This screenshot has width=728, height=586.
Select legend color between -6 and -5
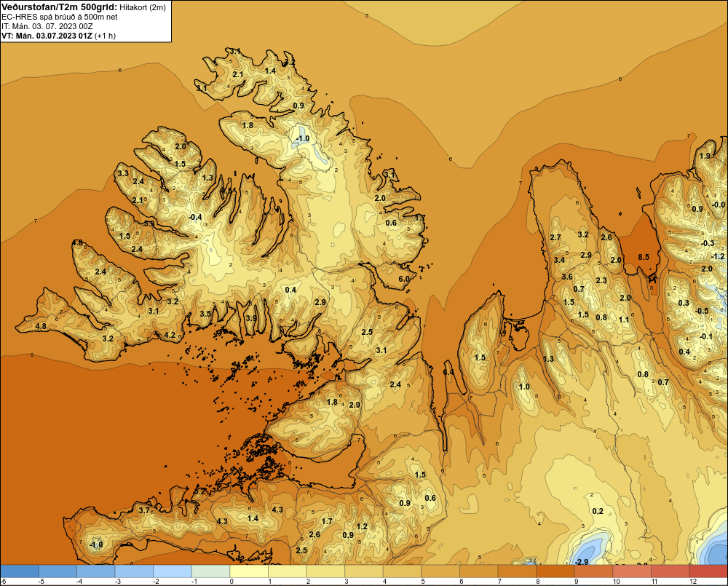(20, 571)
